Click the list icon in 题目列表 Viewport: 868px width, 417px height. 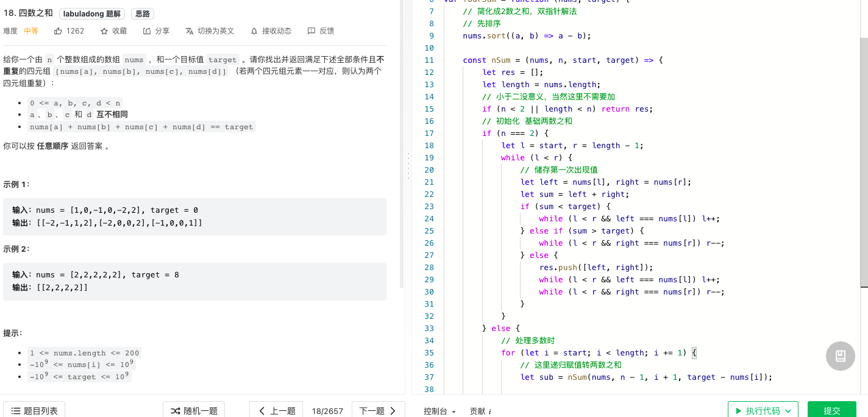point(16,411)
